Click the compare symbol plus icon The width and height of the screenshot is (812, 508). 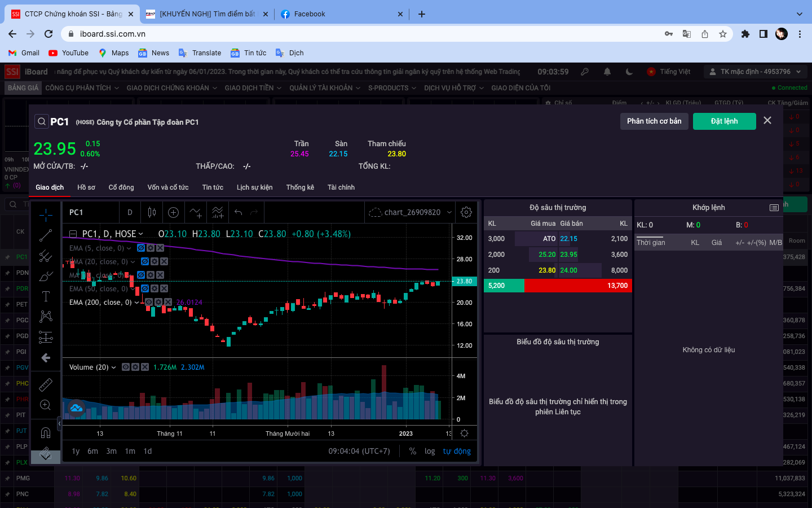pyautogui.click(x=174, y=212)
